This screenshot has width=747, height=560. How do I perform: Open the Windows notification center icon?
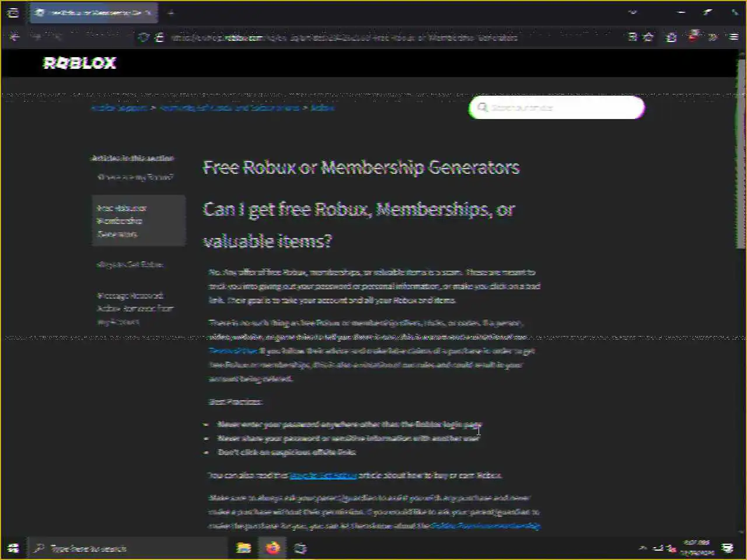[728, 548]
